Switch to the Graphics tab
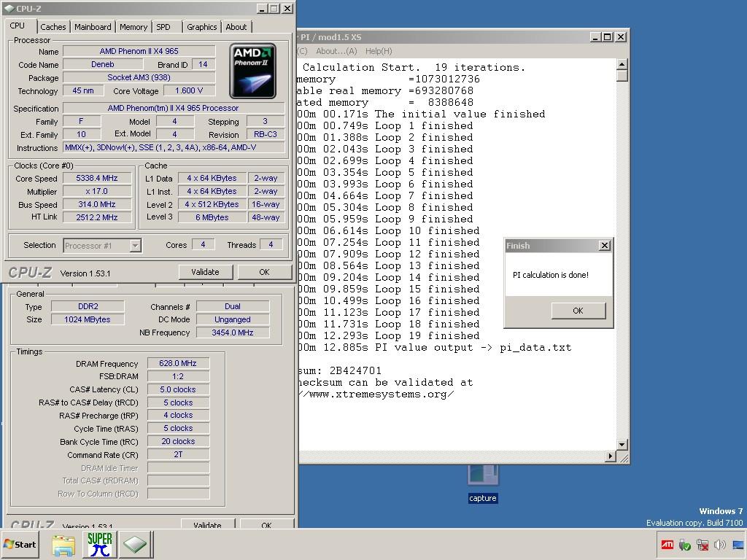The width and height of the screenshot is (747, 560). tap(202, 27)
